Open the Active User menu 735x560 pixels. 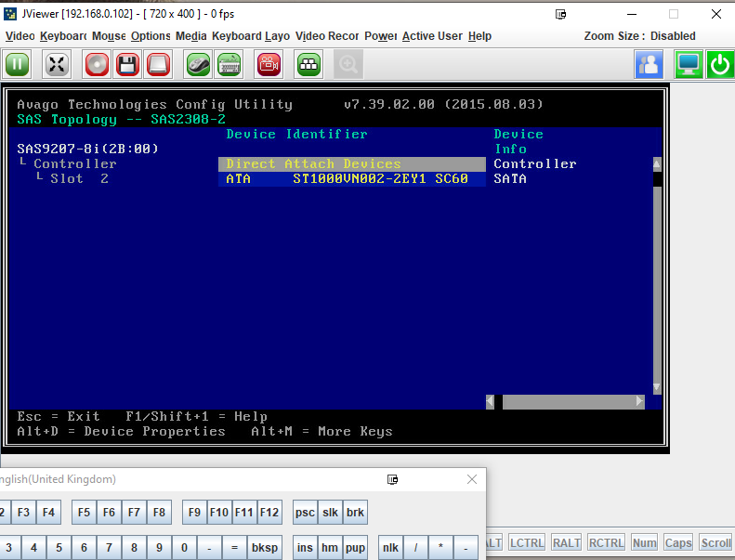[x=432, y=36]
